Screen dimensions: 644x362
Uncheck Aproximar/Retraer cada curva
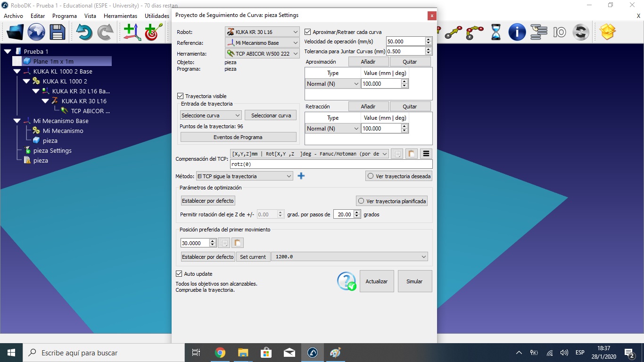point(308,32)
